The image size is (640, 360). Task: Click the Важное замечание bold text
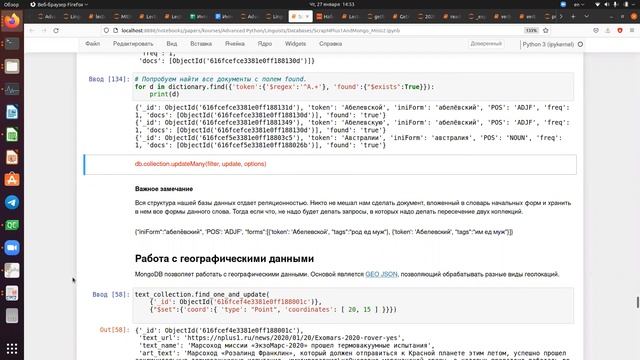[x=164, y=189]
